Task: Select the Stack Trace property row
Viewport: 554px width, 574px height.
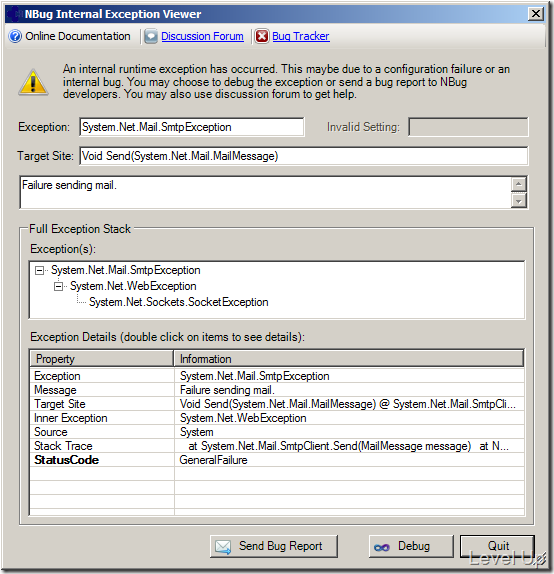Action: [277, 446]
